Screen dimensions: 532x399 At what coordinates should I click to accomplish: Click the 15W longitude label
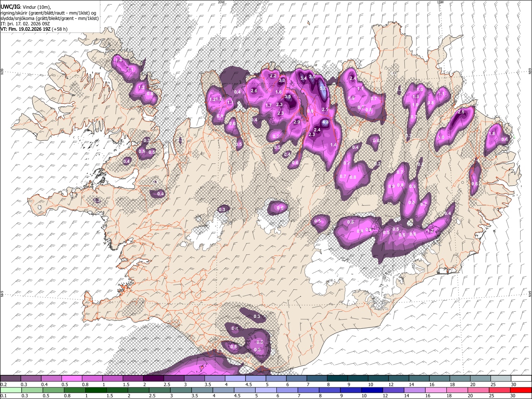[x=440, y=2]
